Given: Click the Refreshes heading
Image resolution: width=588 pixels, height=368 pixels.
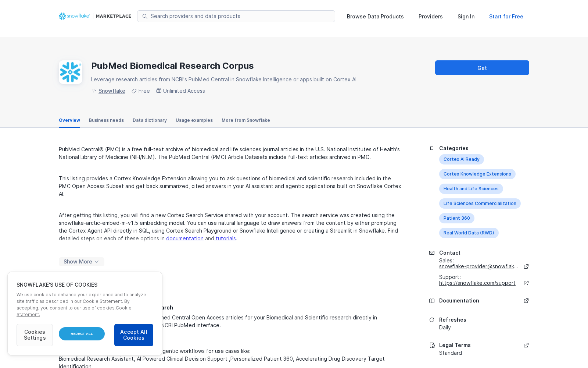Looking at the screenshot, I should pos(453,320).
